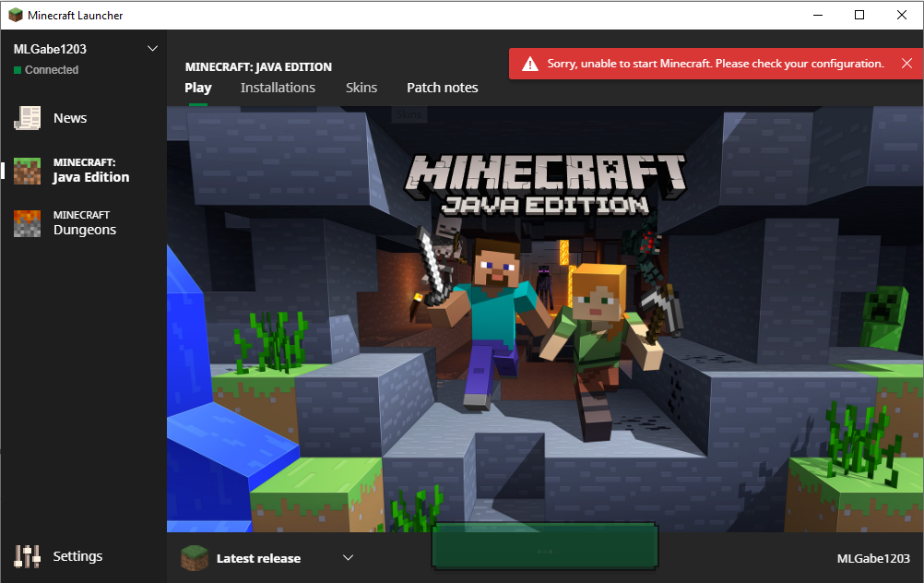Click the Settings sliders icon
The image size is (924, 583).
point(28,556)
